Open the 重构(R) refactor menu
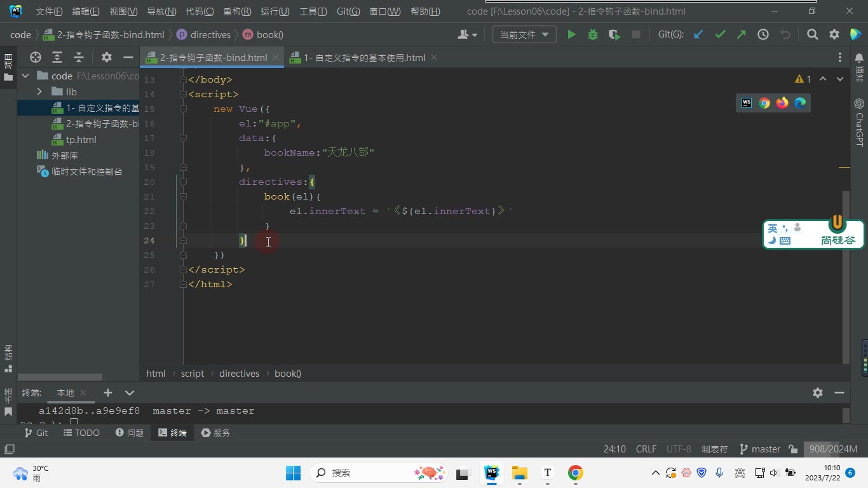This screenshot has height=488, width=868. [237, 11]
